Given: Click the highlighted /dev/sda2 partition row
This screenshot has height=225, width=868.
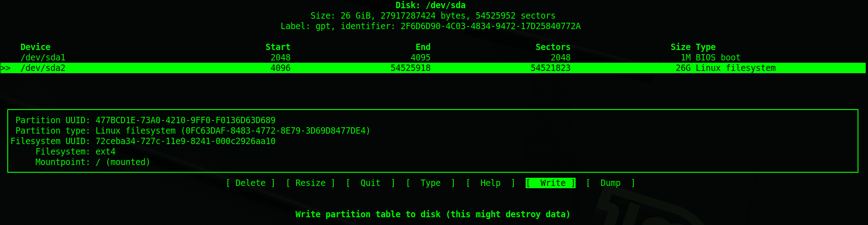Looking at the screenshot, I should tap(43, 68).
